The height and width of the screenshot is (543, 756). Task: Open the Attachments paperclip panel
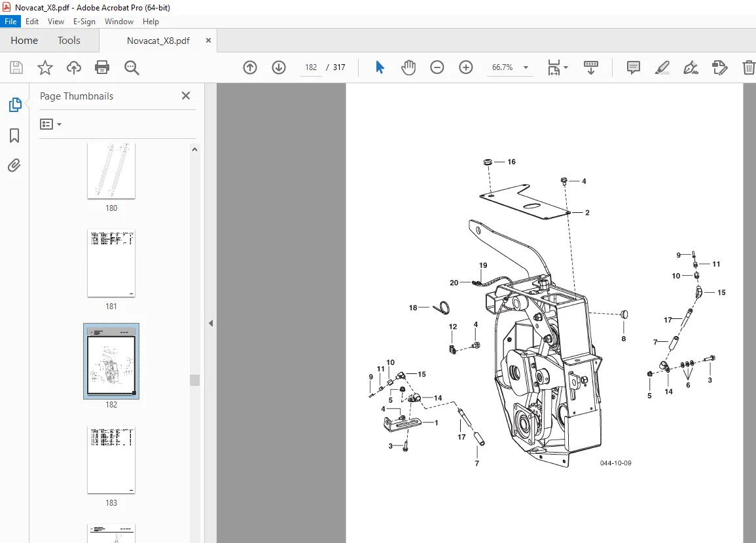pyautogui.click(x=14, y=166)
